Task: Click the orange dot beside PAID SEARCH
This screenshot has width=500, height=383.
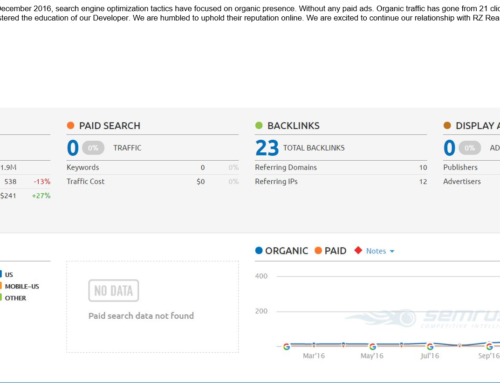Action: 70,125
